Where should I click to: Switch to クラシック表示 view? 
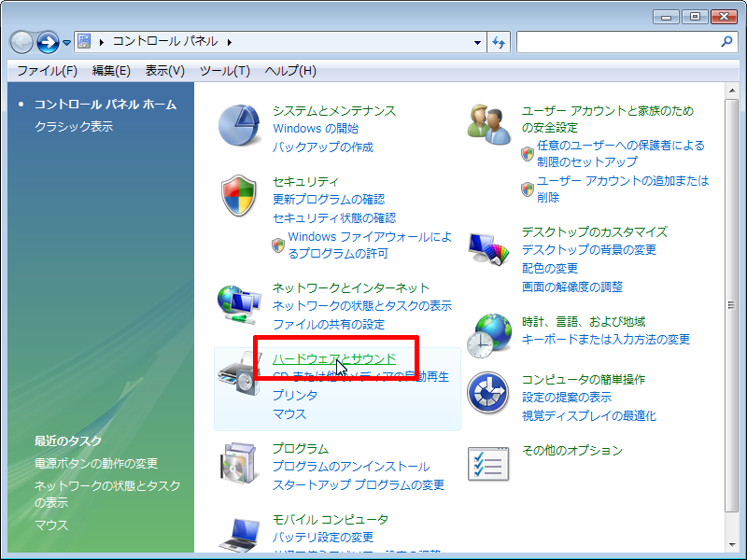74,126
